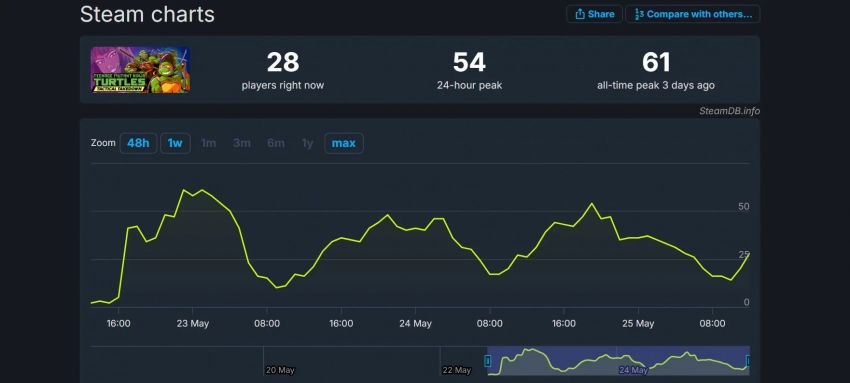Pick the 1y zoom option
850x383 pixels.
(x=307, y=143)
